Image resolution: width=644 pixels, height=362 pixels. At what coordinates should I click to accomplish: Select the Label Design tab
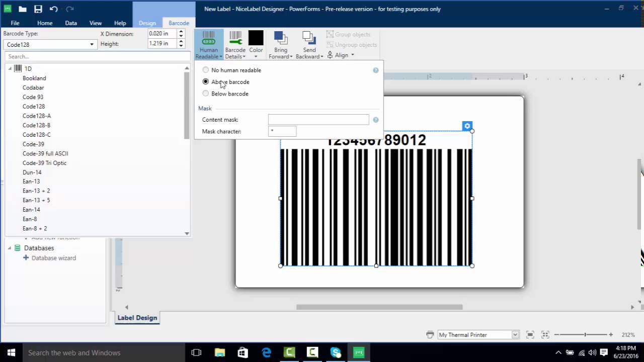(137, 318)
